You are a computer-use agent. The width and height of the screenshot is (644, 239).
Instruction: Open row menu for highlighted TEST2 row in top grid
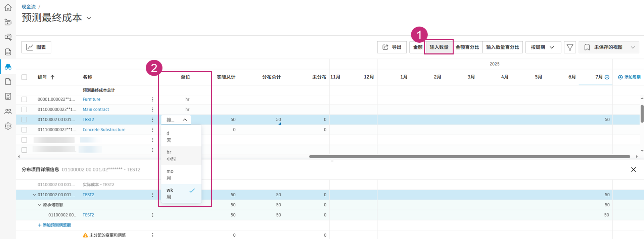(x=152, y=119)
